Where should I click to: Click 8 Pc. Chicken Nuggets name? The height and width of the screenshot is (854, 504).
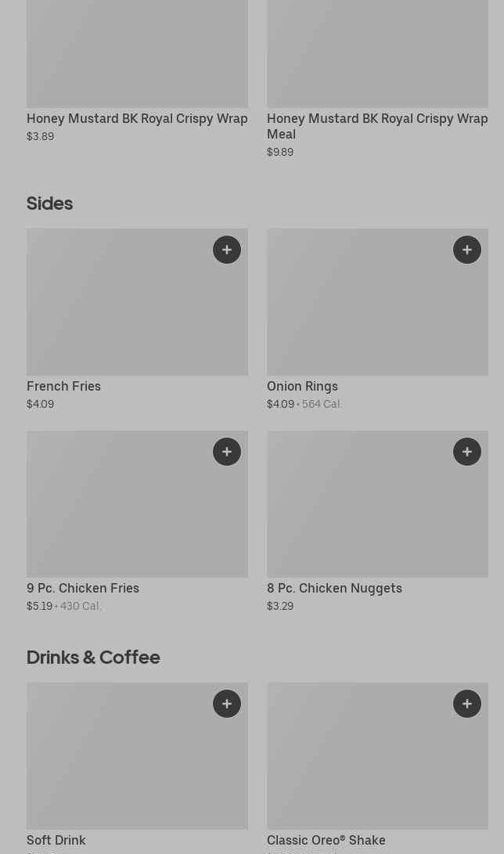pos(334,589)
